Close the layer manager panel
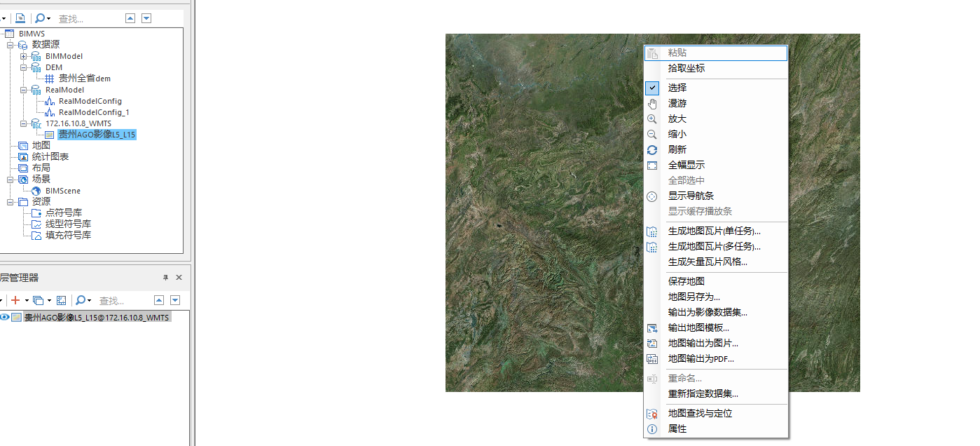 [x=179, y=278]
